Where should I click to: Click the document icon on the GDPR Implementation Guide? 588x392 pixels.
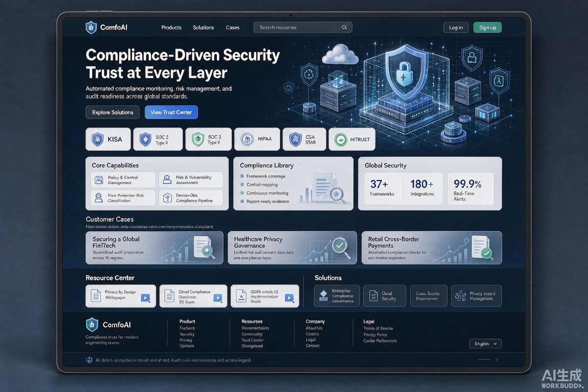241,295
